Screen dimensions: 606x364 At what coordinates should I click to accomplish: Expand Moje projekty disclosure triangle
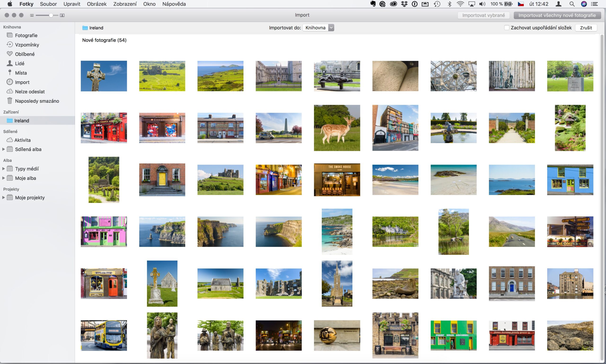[x=4, y=197]
